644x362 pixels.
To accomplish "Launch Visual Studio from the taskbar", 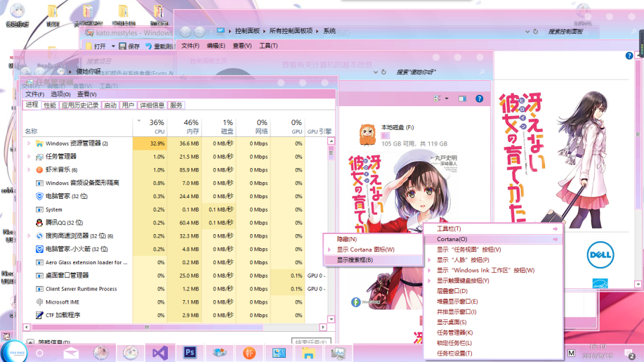I will (x=160, y=353).
